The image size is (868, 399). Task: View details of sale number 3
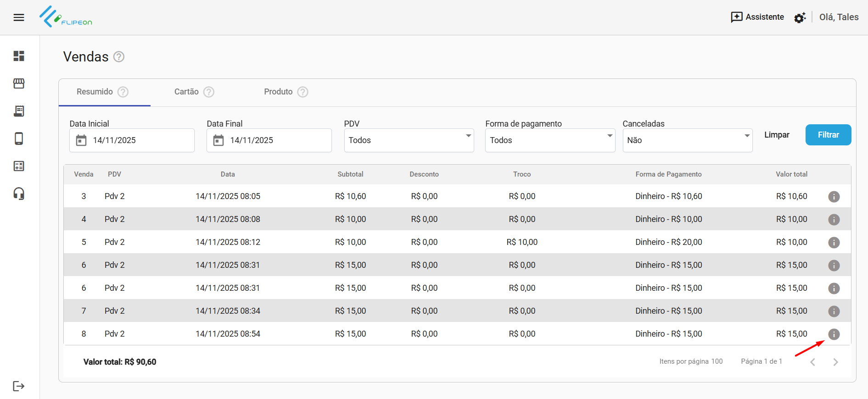point(834,197)
